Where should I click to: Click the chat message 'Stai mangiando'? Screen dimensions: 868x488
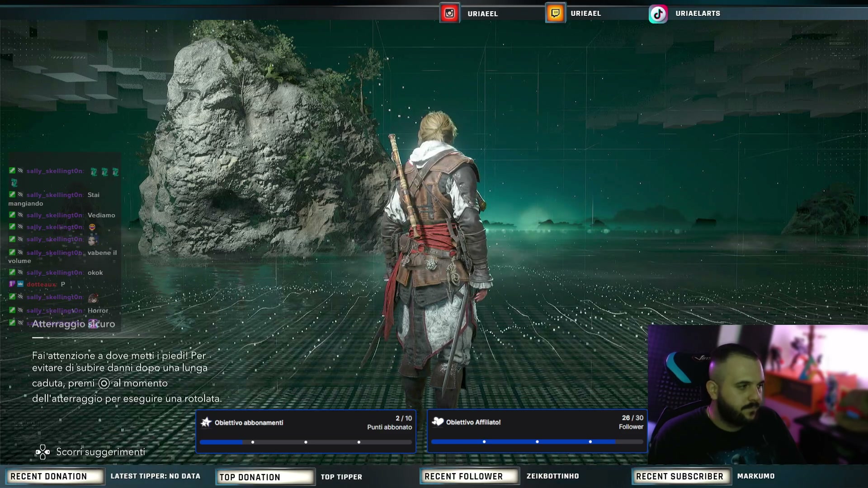pyautogui.click(x=54, y=199)
